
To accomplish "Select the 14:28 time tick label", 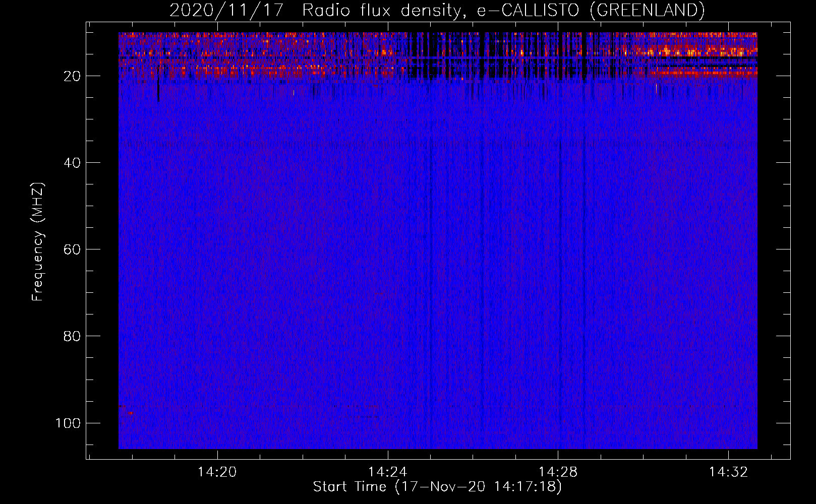I will 558,472.
